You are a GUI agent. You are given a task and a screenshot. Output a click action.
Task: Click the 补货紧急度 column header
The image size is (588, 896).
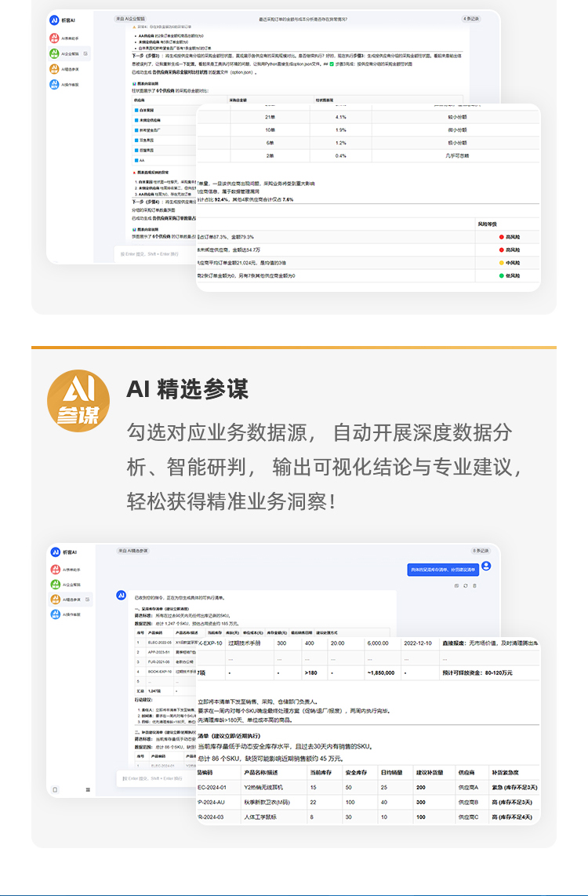[504, 773]
